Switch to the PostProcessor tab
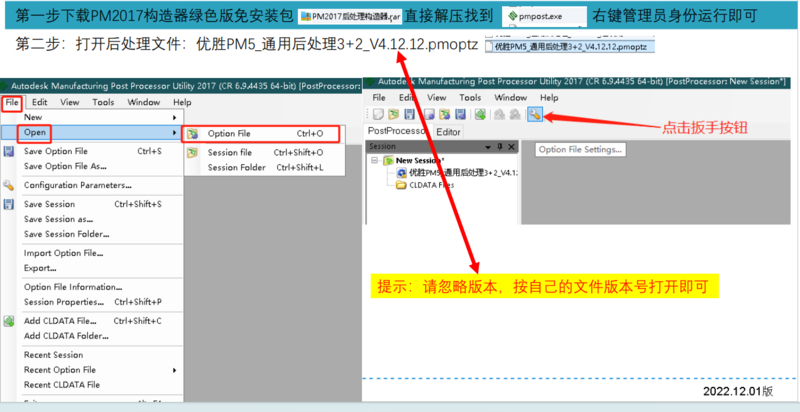Screen dimensions: 800x412 [398, 131]
